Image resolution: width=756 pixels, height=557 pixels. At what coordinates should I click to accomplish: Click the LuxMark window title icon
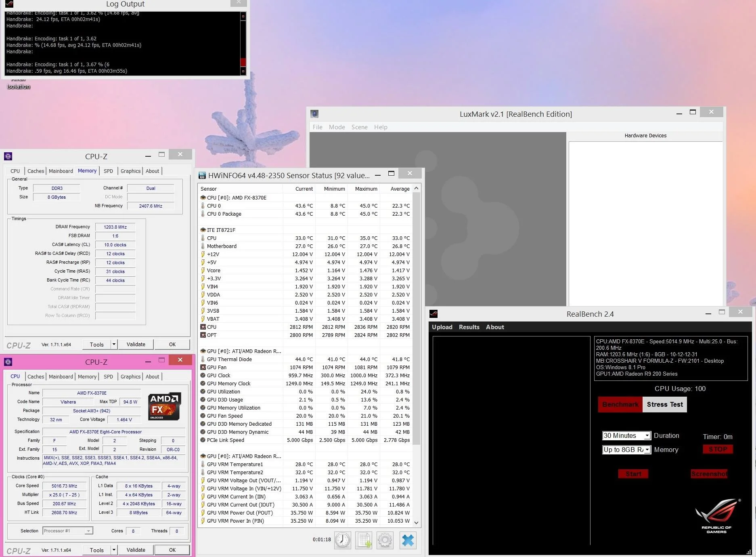pos(315,114)
